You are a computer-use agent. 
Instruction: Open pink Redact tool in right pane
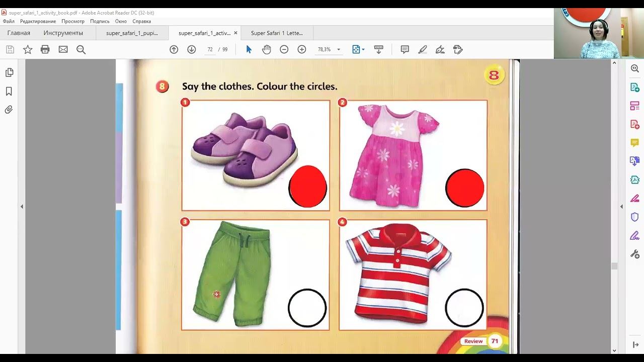tap(634, 198)
